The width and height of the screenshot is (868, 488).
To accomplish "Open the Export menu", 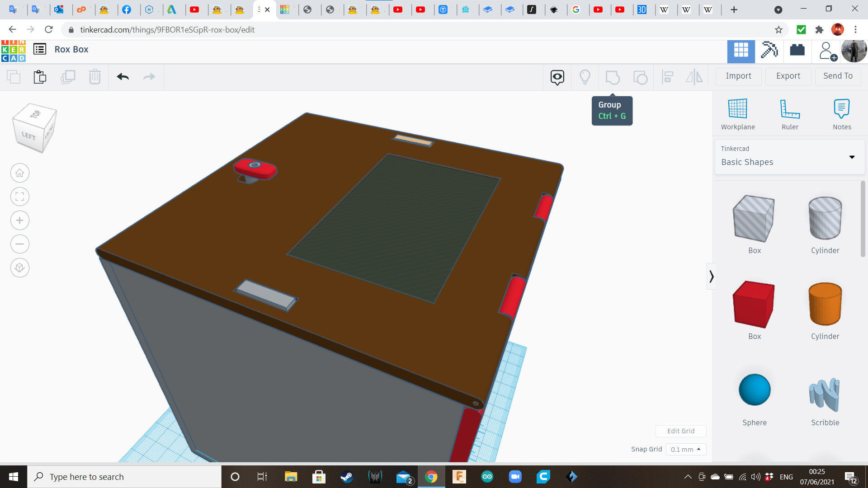I will coord(788,76).
